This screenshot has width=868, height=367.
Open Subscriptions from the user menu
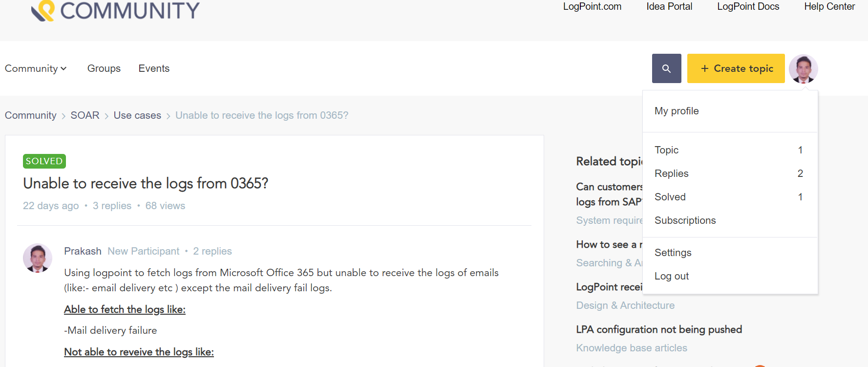[685, 220]
